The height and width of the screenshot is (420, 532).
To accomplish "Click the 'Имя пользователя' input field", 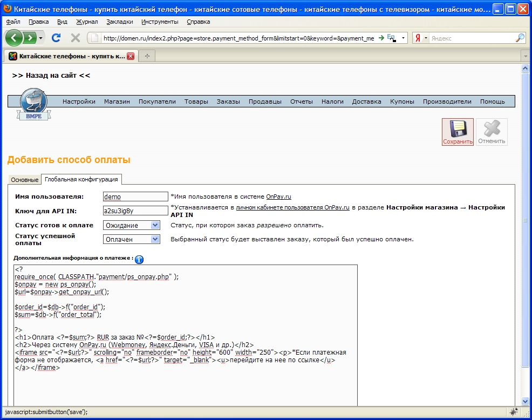I will (135, 197).
